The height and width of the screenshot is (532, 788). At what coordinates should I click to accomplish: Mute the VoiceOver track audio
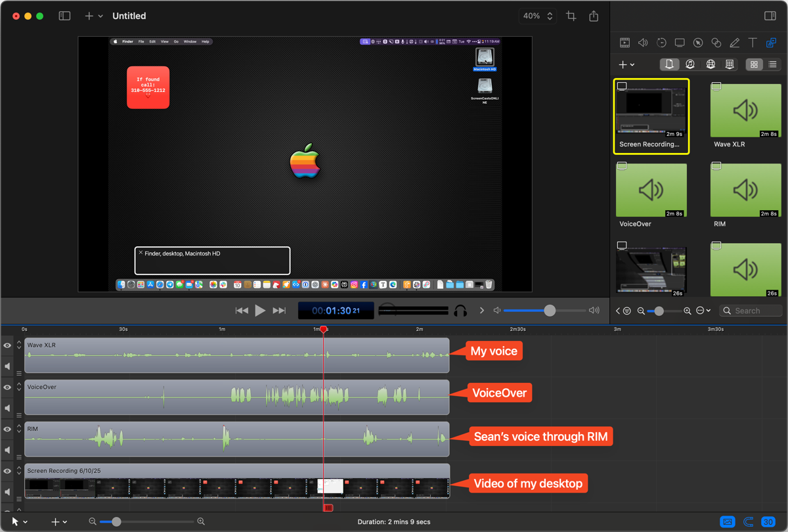7,408
